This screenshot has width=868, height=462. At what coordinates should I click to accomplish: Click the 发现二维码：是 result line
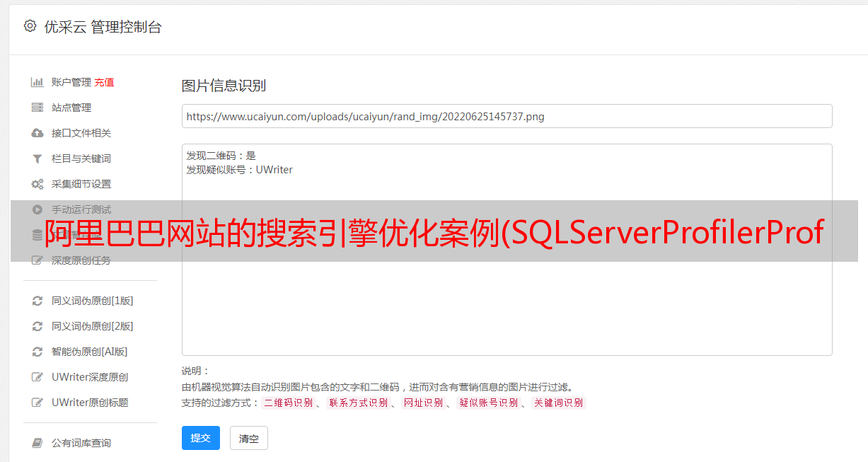click(x=221, y=156)
